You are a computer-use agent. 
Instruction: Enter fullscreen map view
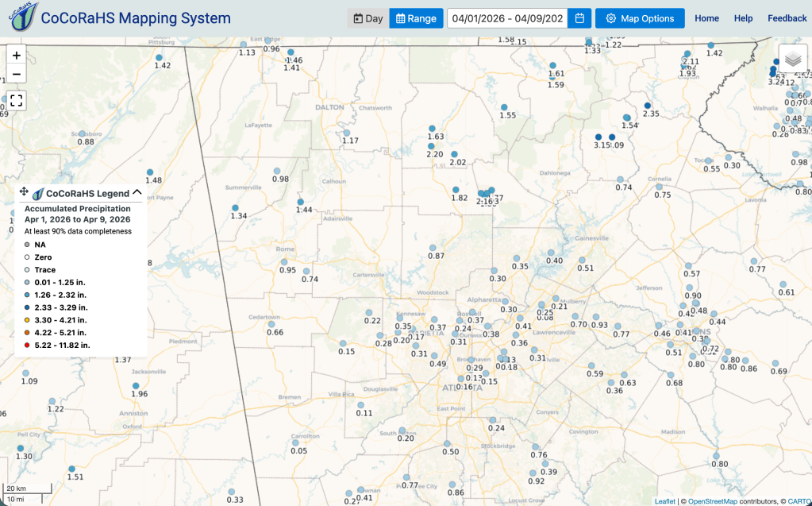[17, 101]
